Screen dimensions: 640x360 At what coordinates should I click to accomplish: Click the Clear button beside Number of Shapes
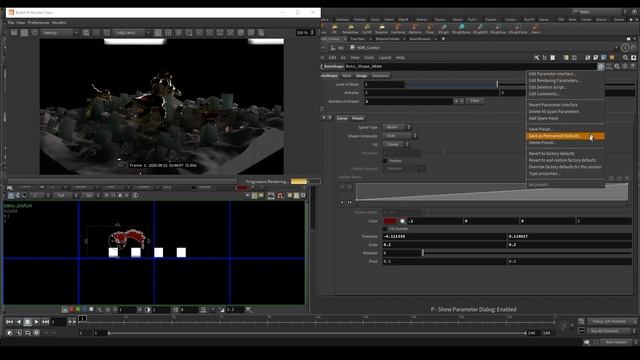point(474,101)
